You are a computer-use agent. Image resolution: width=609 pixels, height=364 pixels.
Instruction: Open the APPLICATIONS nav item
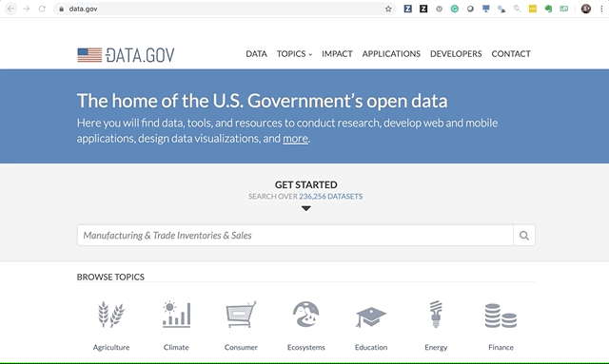(x=391, y=54)
